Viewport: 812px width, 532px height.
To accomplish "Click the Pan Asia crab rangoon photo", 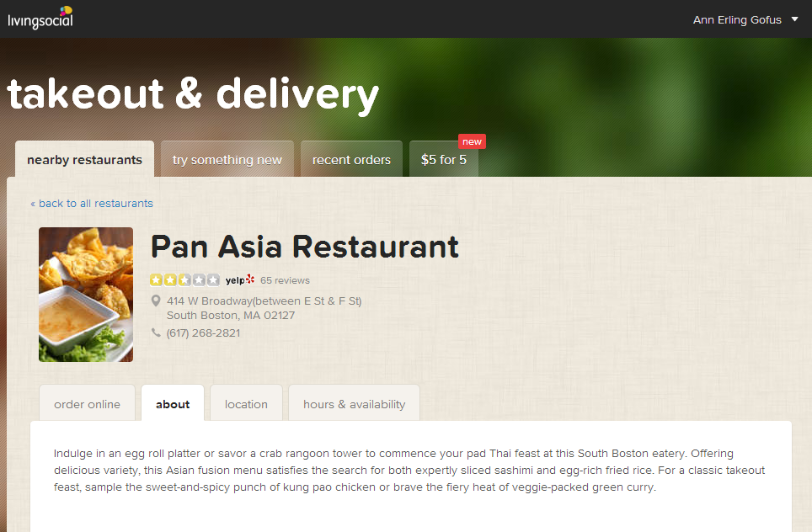I will click(x=86, y=295).
